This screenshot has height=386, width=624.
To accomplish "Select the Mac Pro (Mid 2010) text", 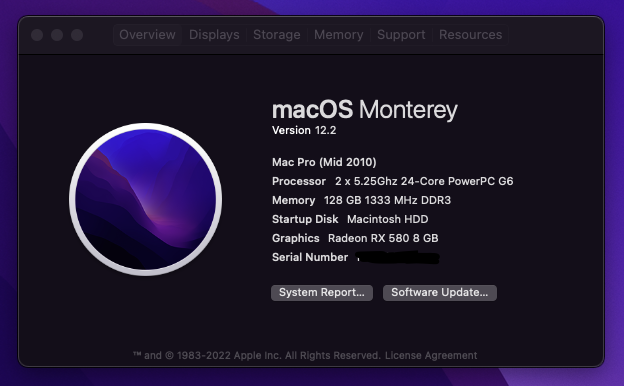I will (x=324, y=162).
